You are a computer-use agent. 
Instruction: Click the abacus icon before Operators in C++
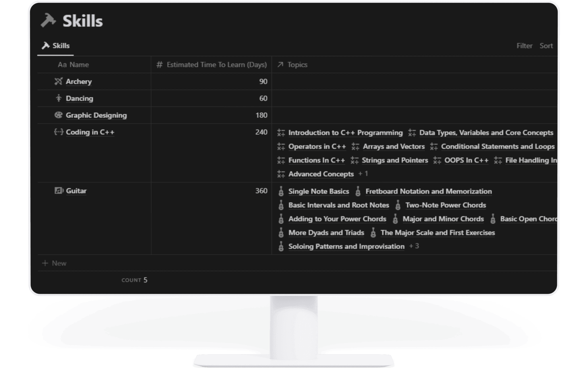pyautogui.click(x=281, y=146)
